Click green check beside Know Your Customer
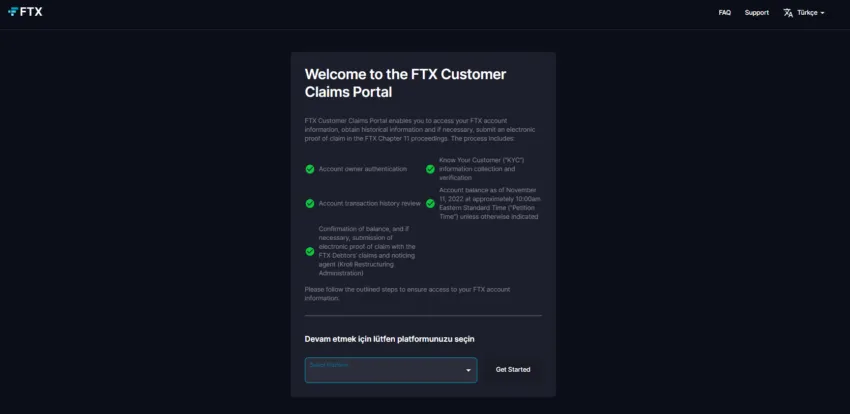 pyautogui.click(x=430, y=169)
